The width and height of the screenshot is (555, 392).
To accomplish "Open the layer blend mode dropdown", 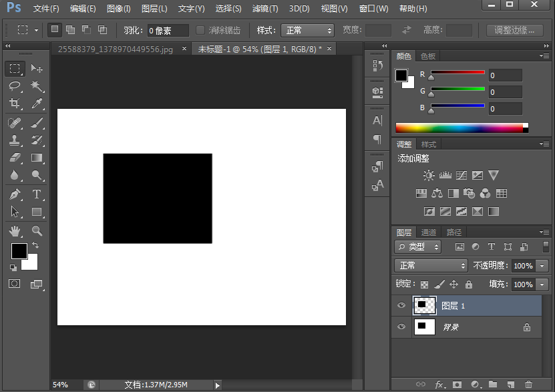I will click(x=431, y=265).
